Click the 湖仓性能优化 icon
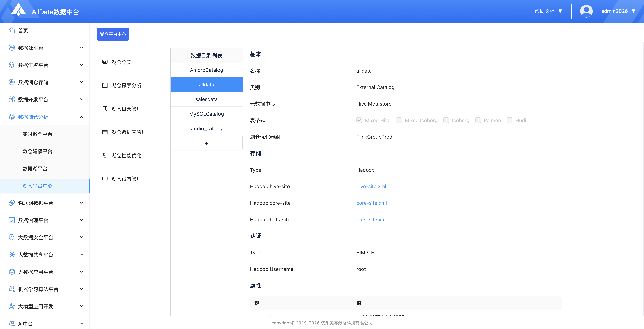Image resolution: width=644 pixels, height=329 pixels. 105,156
